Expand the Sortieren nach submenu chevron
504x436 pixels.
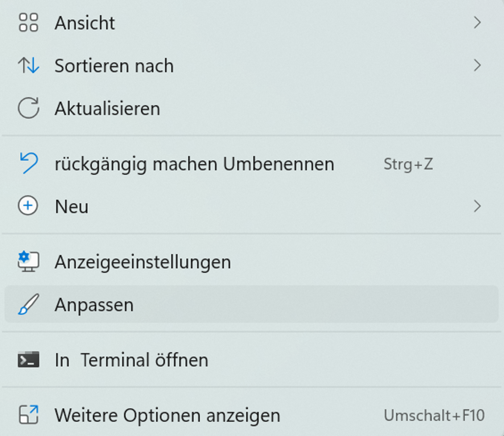click(478, 65)
